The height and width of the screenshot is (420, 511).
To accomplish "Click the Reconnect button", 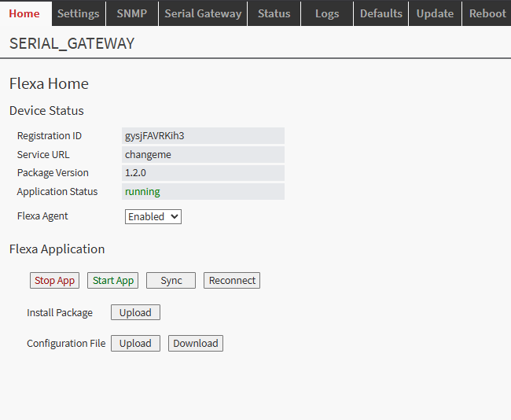I will 232,281.
